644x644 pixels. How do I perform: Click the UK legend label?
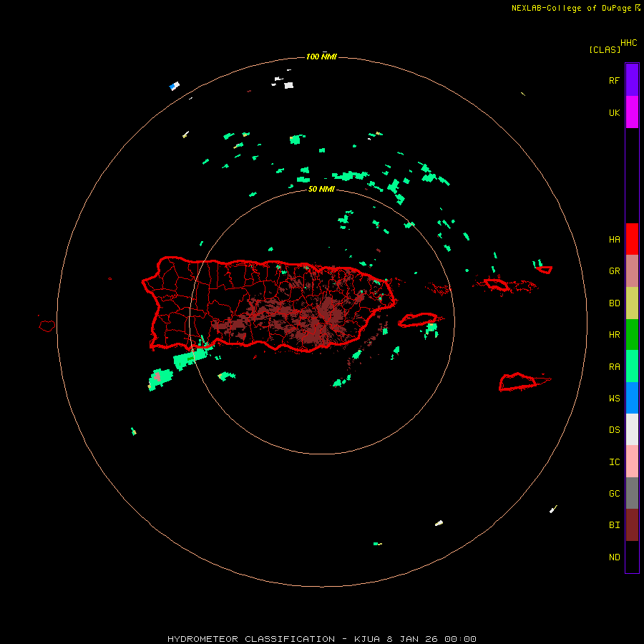pyautogui.click(x=614, y=112)
